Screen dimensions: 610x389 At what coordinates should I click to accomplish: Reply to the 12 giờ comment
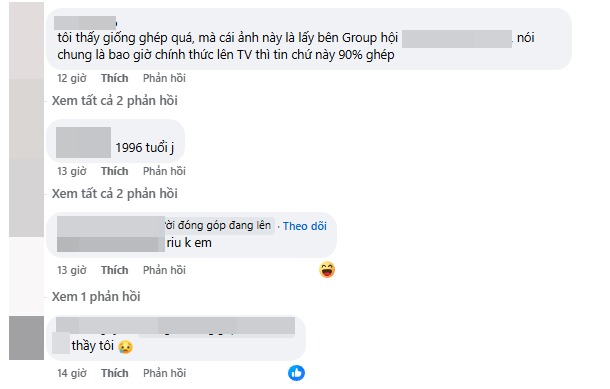click(x=164, y=78)
